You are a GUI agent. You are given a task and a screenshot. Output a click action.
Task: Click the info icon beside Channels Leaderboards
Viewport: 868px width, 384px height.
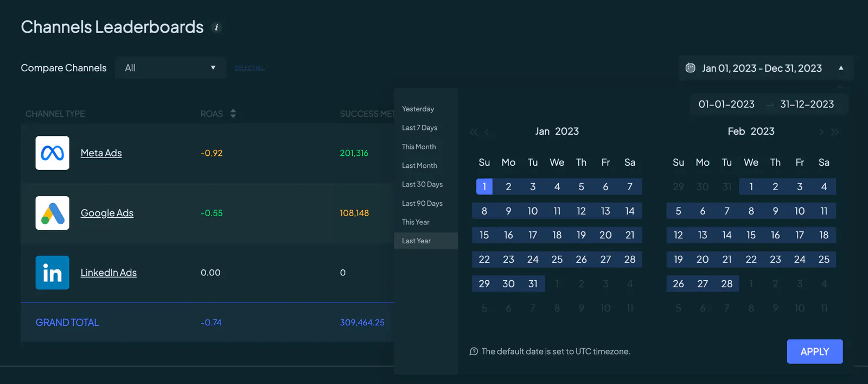click(x=216, y=27)
